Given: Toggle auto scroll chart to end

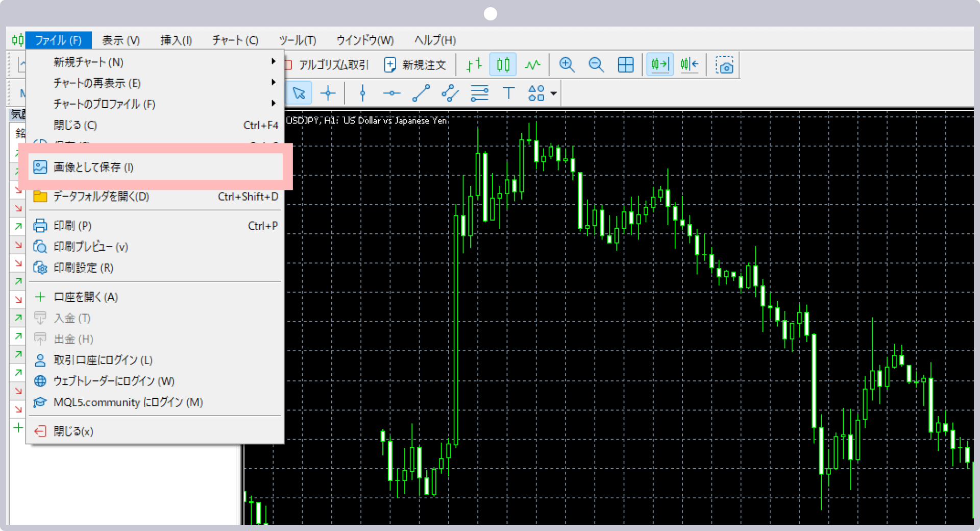Looking at the screenshot, I should [659, 65].
